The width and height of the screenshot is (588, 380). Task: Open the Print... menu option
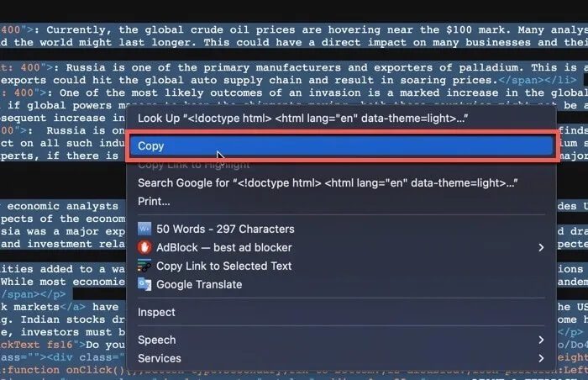coord(154,202)
